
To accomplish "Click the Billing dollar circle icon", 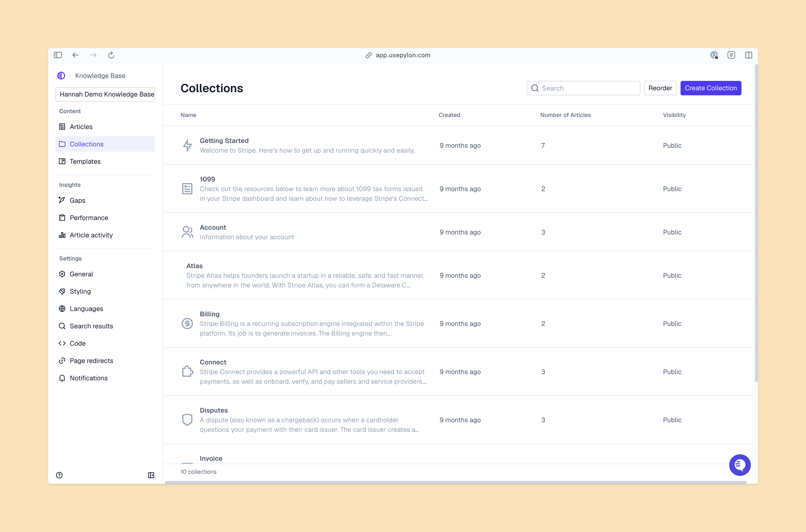I will pyautogui.click(x=187, y=324).
